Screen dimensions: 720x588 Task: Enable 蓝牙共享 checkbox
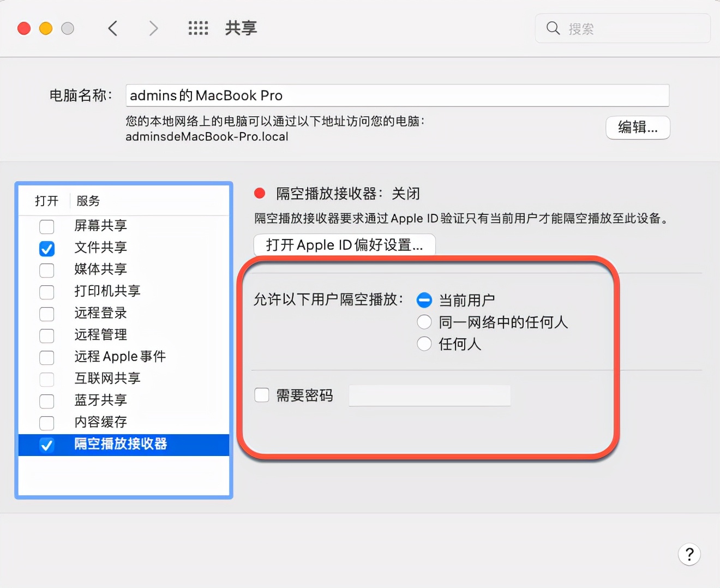(47, 401)
